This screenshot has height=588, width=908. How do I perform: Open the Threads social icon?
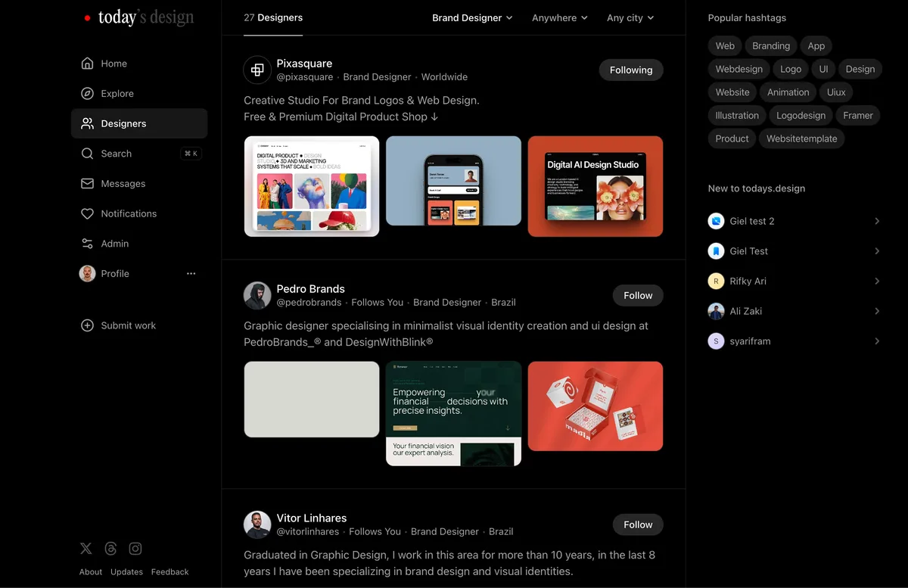111,549
